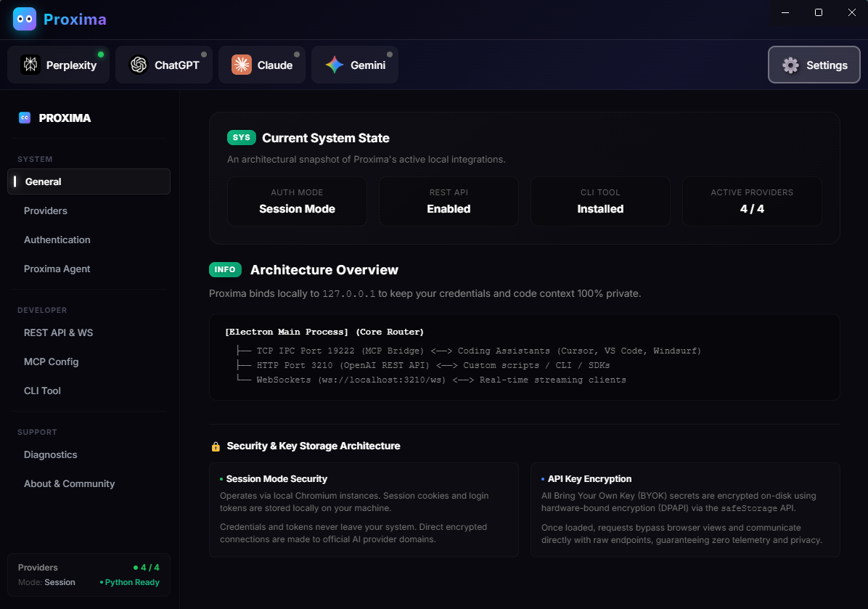Viewport: 868px width, 609px height.
Task: Click the DEVELOPER section label
Action: pyautogui.click(x=42, y=311)
